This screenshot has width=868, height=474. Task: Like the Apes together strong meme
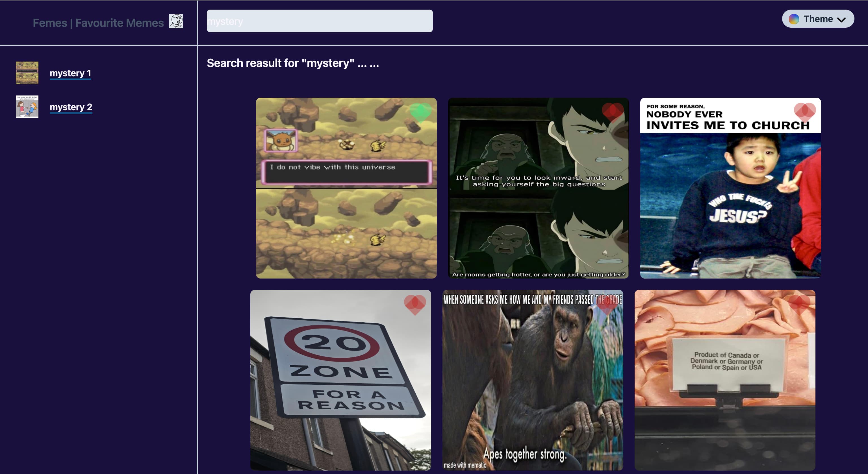click(x=607, y=304)
